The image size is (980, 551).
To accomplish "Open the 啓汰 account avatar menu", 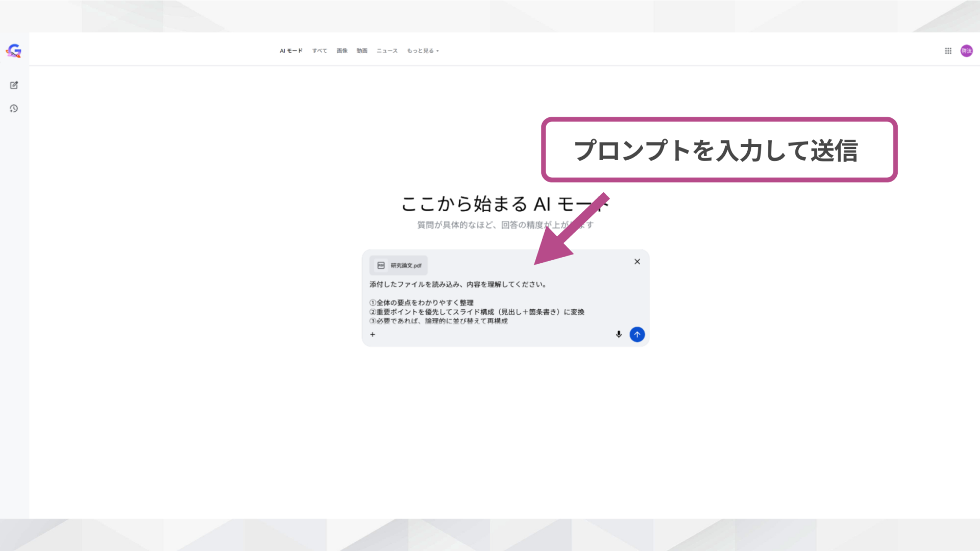I will 966,51.
